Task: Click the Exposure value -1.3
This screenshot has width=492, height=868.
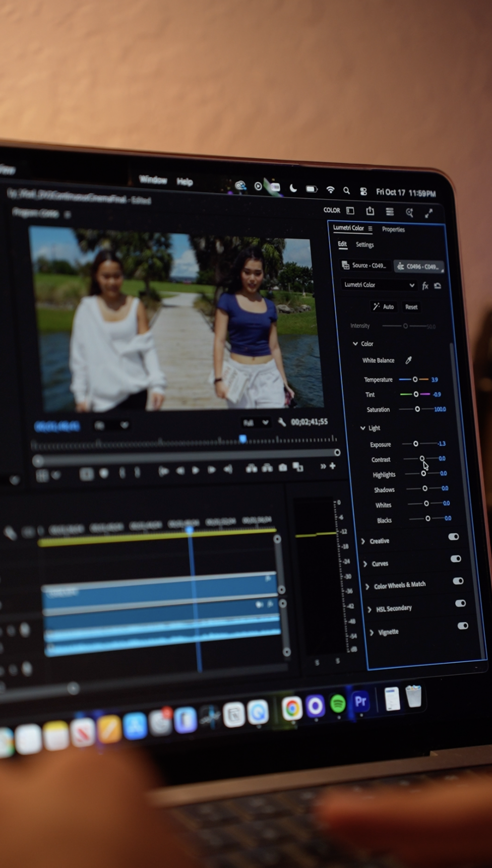Action: [x=442, y=444]
